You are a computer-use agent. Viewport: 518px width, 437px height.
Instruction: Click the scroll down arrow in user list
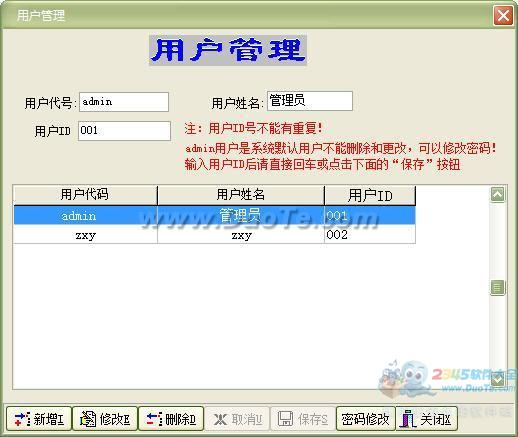(498, 380)
